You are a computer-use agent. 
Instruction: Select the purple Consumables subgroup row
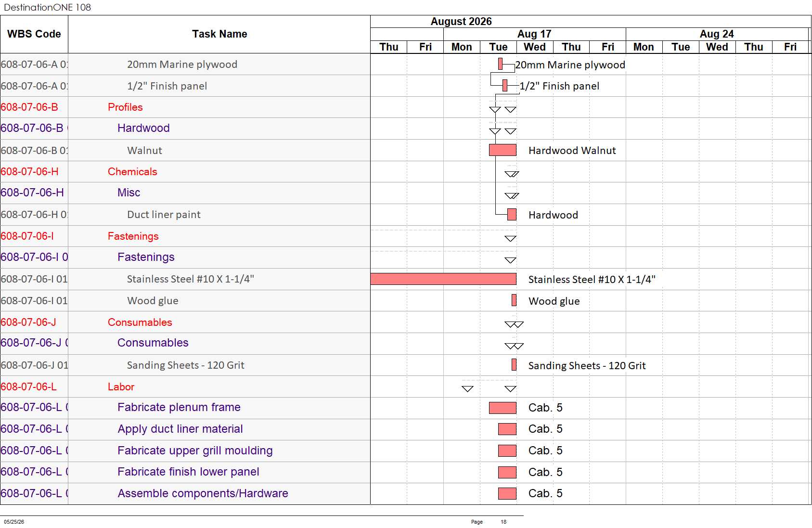click(x=185, y=343)
